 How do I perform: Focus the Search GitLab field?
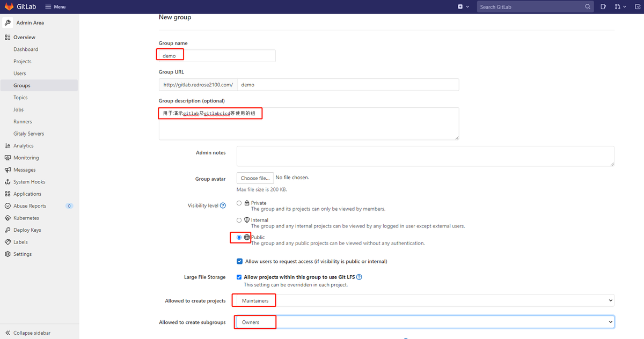[x=535, y=7]
